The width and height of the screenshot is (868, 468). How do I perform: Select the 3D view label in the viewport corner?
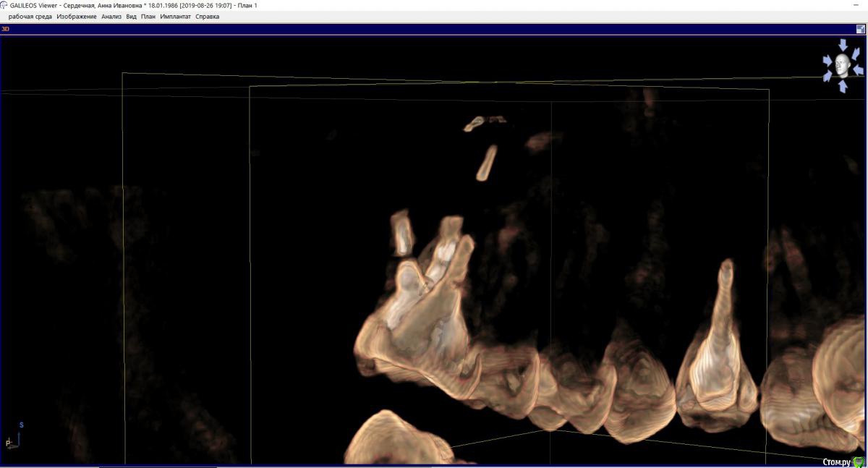pyautogui.click(x=6, y=29)
